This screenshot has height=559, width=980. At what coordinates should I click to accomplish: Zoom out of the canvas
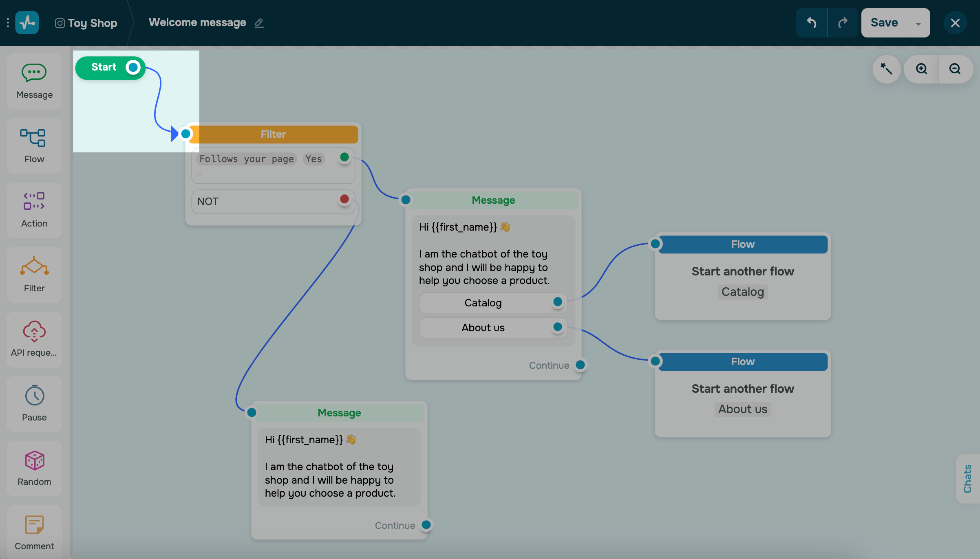(x=955, y=69)
